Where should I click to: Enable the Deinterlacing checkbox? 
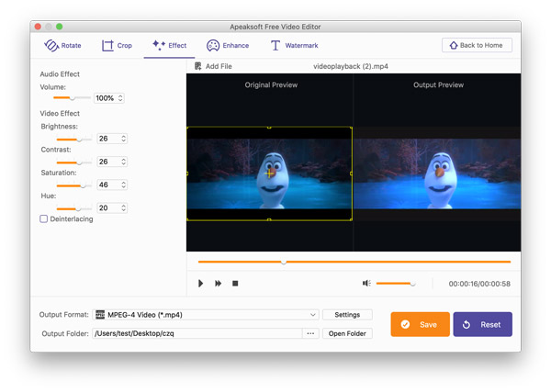[x=43, y=218]
